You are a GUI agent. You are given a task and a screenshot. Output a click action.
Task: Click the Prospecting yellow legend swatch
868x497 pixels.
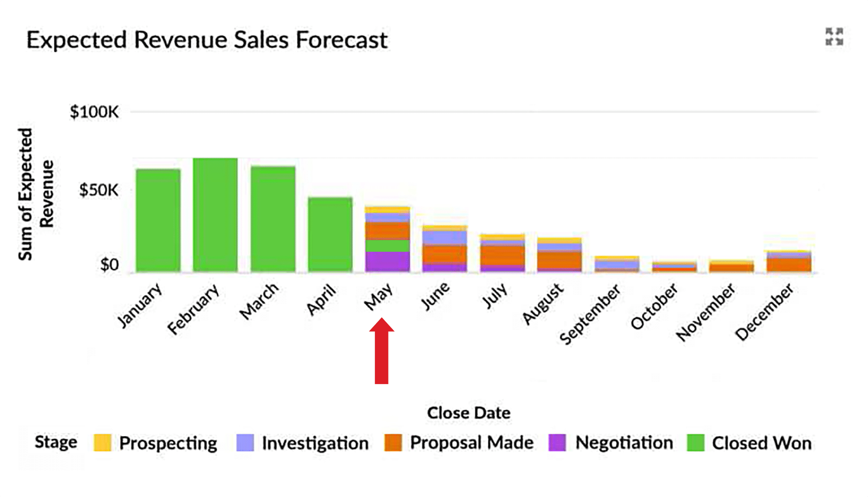(x=102, y=442)
